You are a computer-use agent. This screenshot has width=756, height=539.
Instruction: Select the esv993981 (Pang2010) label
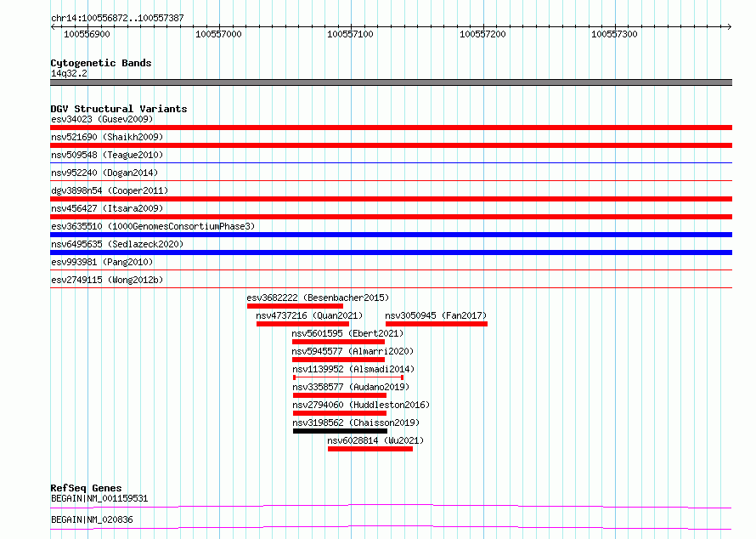pyautogui.click(x=102, y=262)
